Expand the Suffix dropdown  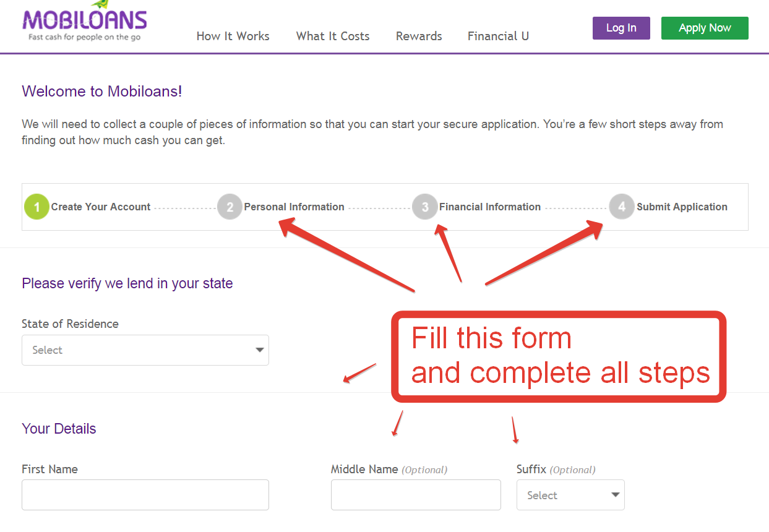click(570, 495)
